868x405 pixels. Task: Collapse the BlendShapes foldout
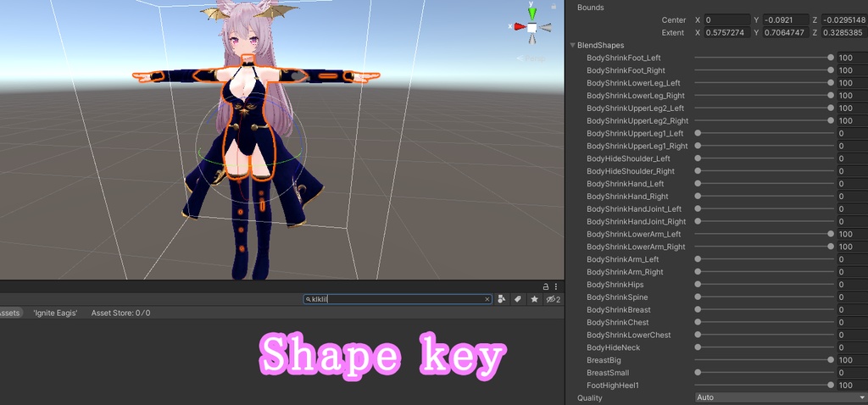[572, 46]
